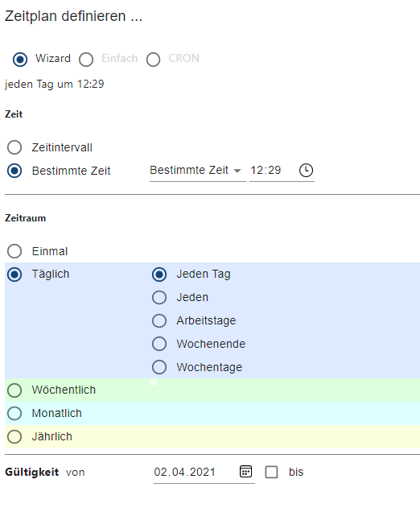Viewport: 420px width, 512px height.
Task: Select the Monatlich period option
Action: click(14, 414)
